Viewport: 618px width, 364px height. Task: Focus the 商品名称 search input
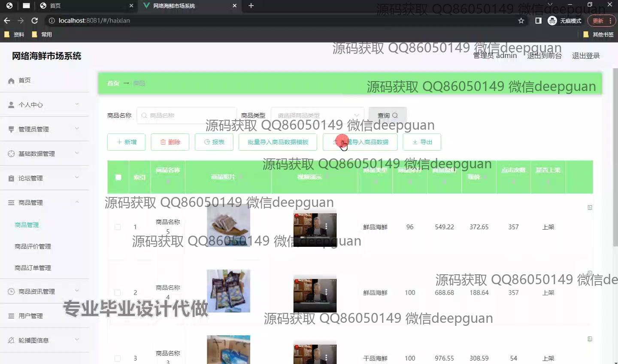[x=186, y=115]
